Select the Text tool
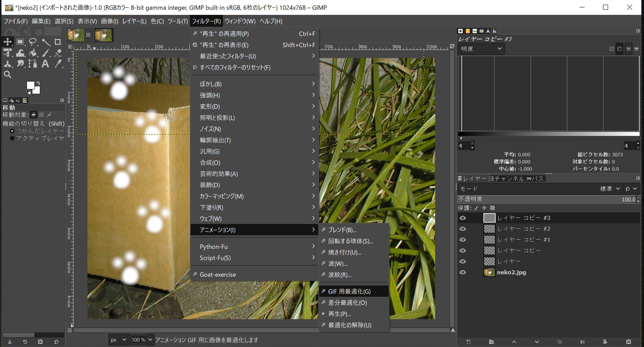Image resolution: width=644 pixels, height=347 pixels. 45,64
